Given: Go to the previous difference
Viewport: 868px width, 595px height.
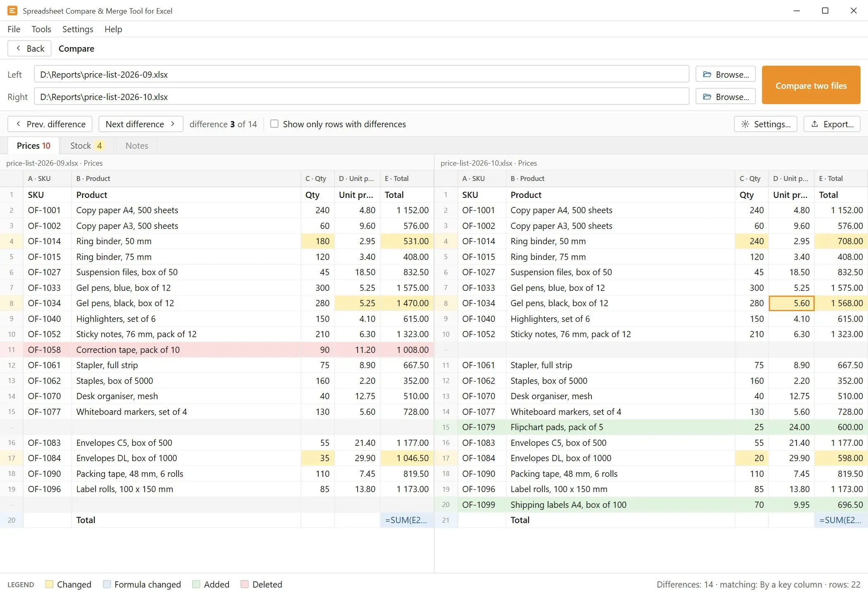Looking at the screenshot, I should click(x=50, y=124).
